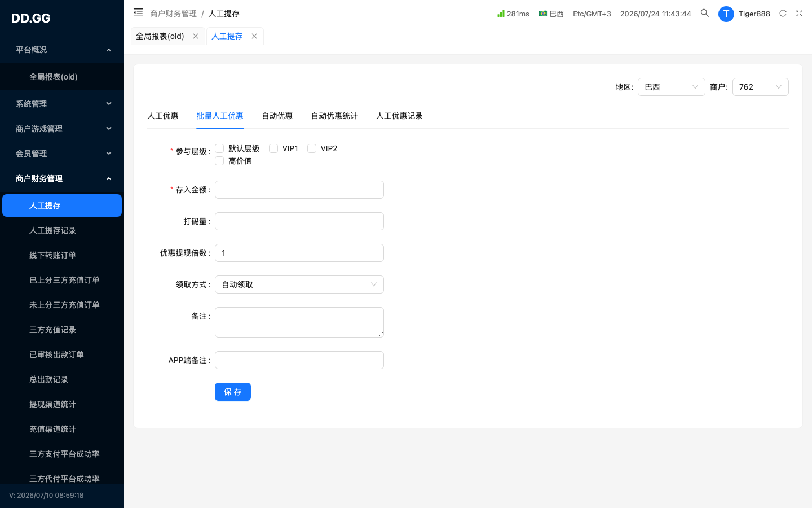Viewport: 812px width, 508px height.
Task: Open the 领取方式 dropdown
Action: [299, 284]
